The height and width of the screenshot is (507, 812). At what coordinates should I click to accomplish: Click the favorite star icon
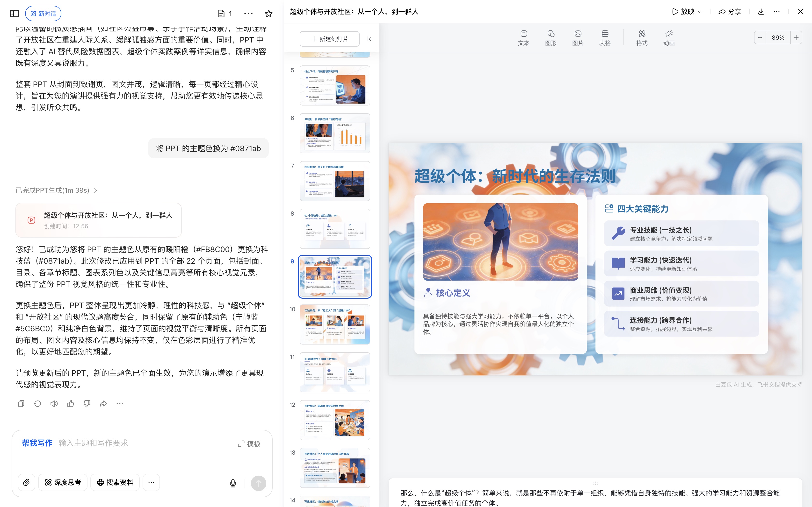click(268, 14)
